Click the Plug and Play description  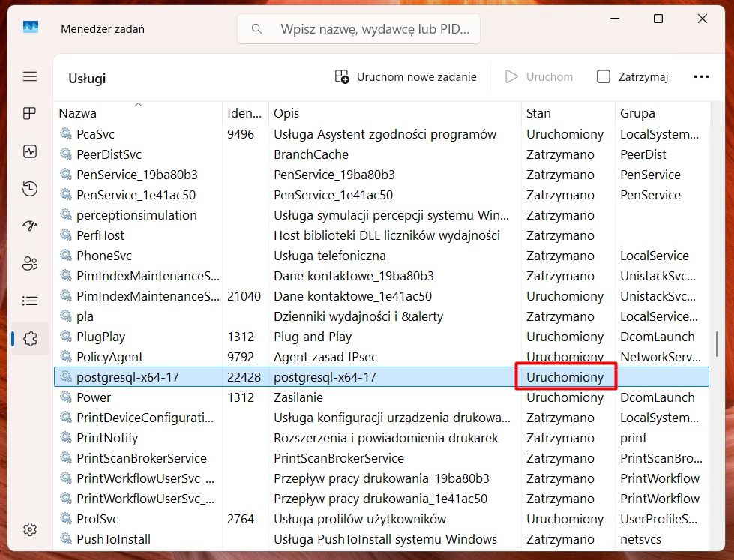tap(313, 336)
